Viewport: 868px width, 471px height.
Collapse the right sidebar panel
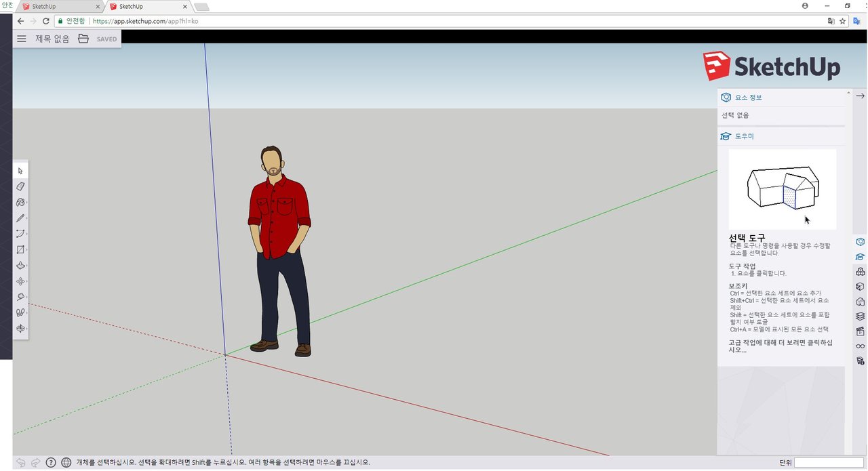point(860,96)
